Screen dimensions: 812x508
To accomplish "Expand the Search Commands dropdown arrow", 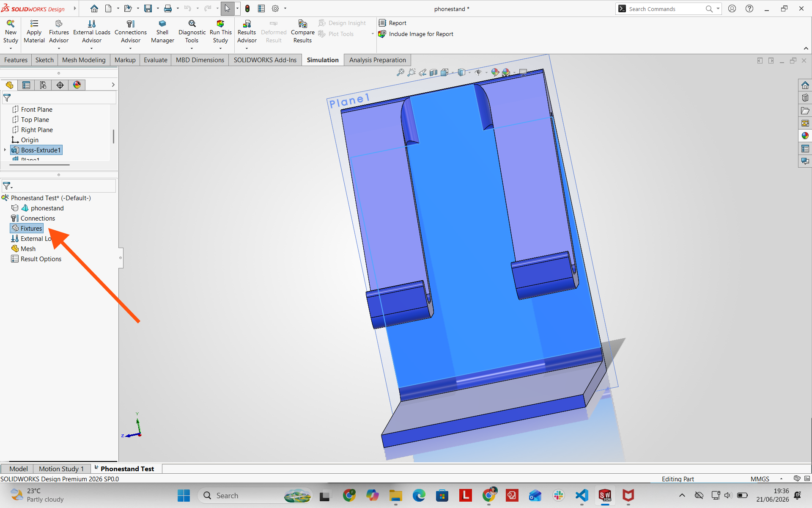I will pyautogui.click(x=718, y=8).
